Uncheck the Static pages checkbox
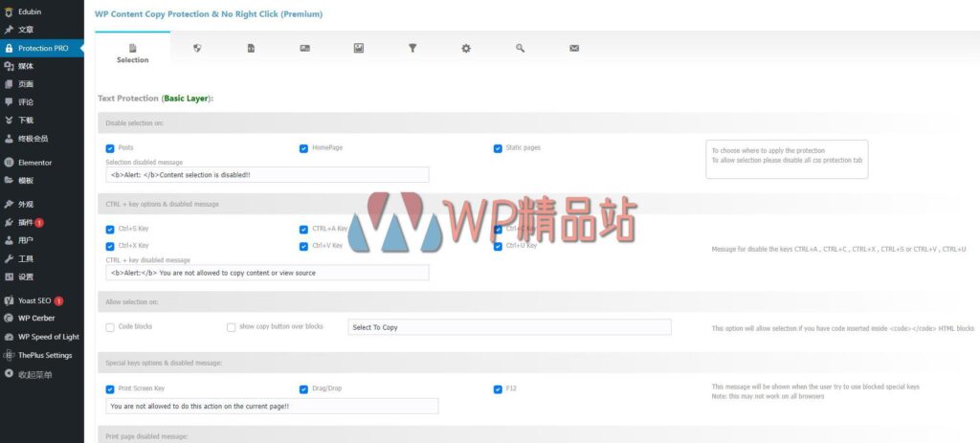Viewport: 980px width, 443px height. (x=498, y=148)
